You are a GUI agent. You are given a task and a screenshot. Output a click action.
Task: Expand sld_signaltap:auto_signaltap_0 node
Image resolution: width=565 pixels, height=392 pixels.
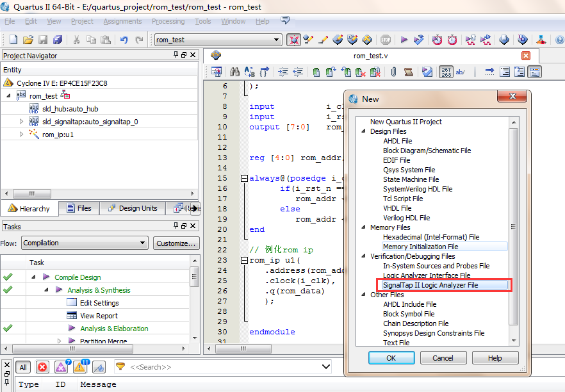[21, 122]
